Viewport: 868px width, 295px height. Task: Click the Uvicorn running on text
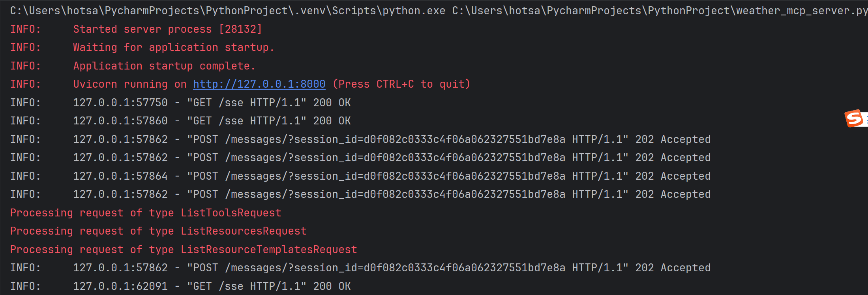point(130,84)
